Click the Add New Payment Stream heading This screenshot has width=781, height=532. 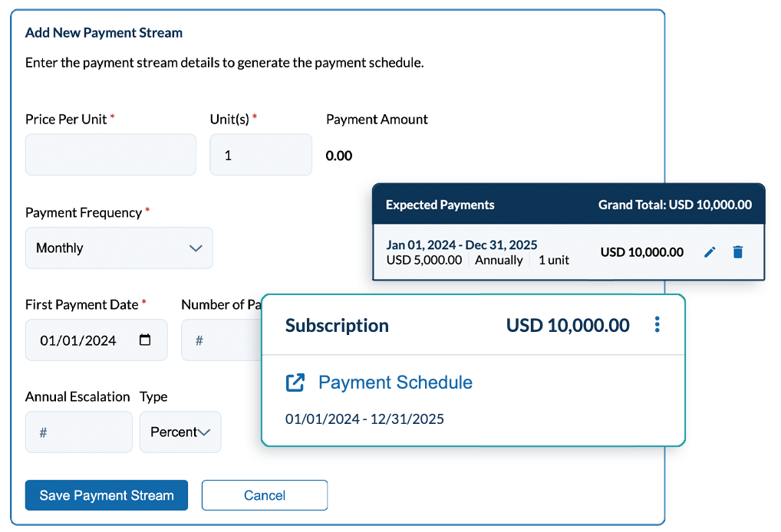click(104, 33)
